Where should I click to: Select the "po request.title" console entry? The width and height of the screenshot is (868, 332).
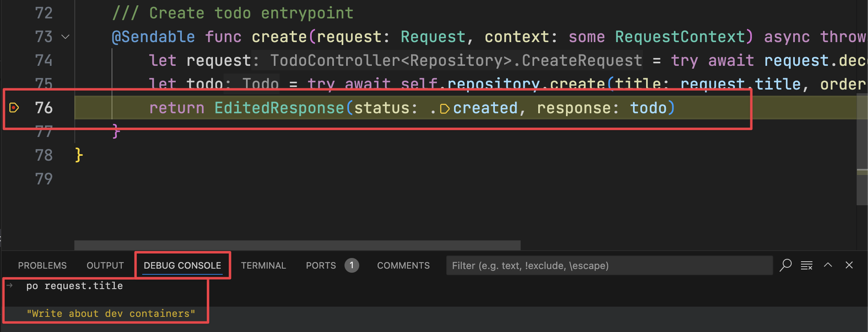point(74,286)
